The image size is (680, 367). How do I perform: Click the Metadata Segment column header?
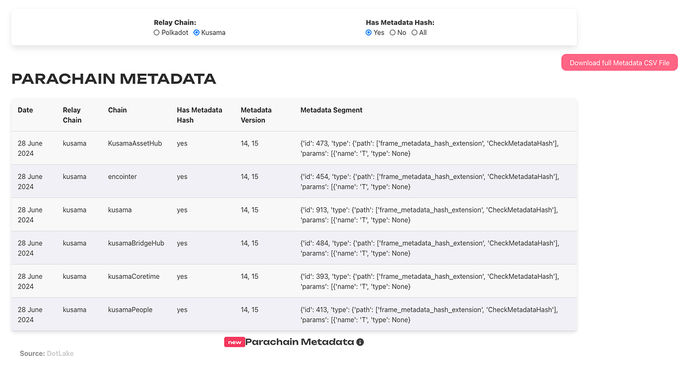pos(331,110)
